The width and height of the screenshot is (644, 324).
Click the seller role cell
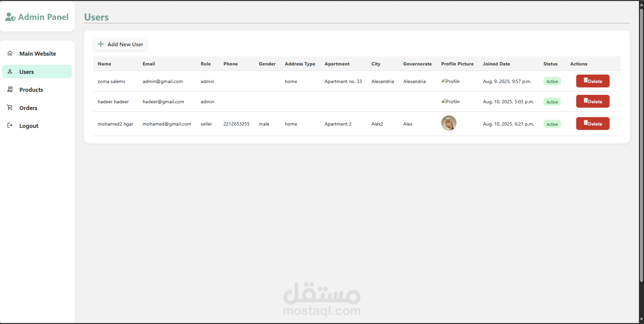pos(206,124)
